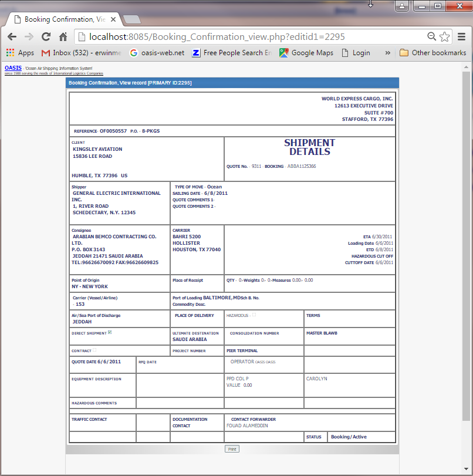
Task: Open the browser home page icon
Action: 63,37
